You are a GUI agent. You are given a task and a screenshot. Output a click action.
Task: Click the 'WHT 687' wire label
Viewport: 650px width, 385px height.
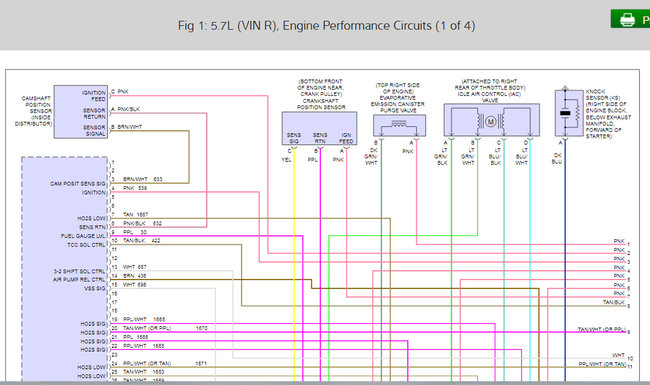[x=135, y=267]
